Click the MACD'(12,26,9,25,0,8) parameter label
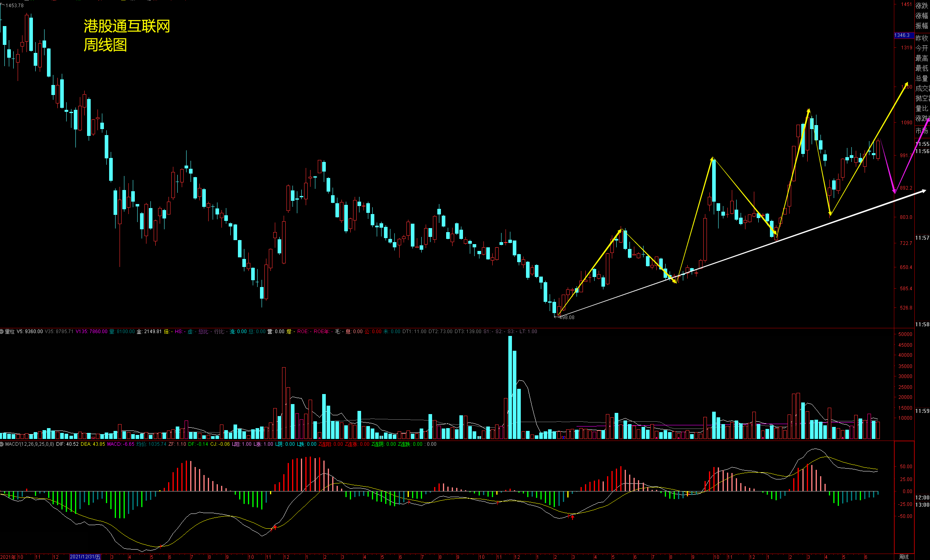The width and height of the screenshot is (930, 560). (29, 444)
